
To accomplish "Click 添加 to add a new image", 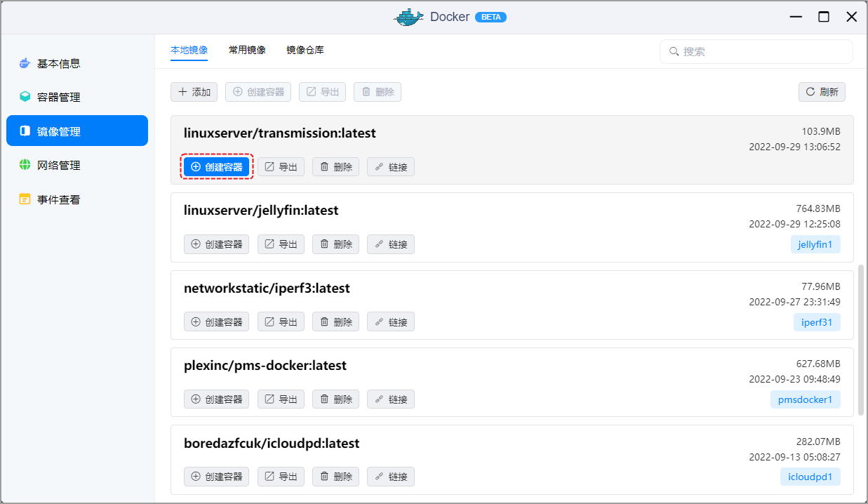I will [194, 91].
